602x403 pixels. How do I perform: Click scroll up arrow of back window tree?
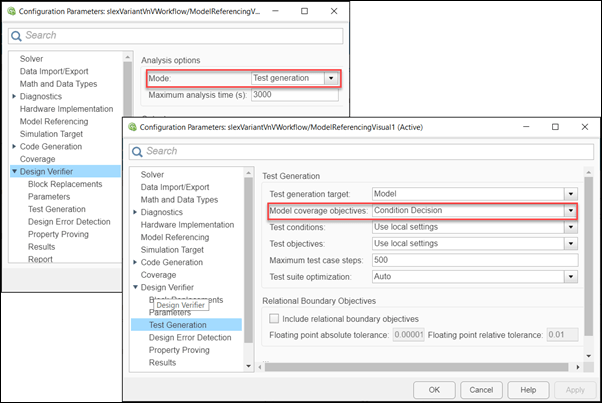point(127,57)
